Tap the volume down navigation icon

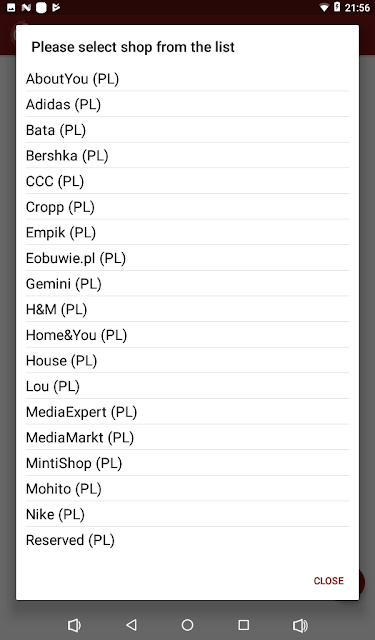[74, 625]
